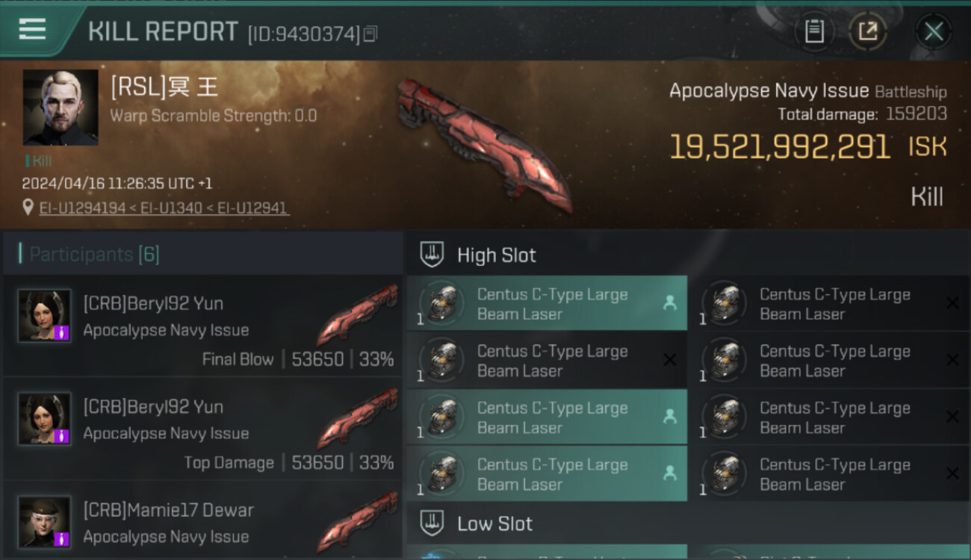Image resolution: width=971 pixels, height=560 pixels.
Task: Select the Participants [6] tab header
Action: pos(94,255)
